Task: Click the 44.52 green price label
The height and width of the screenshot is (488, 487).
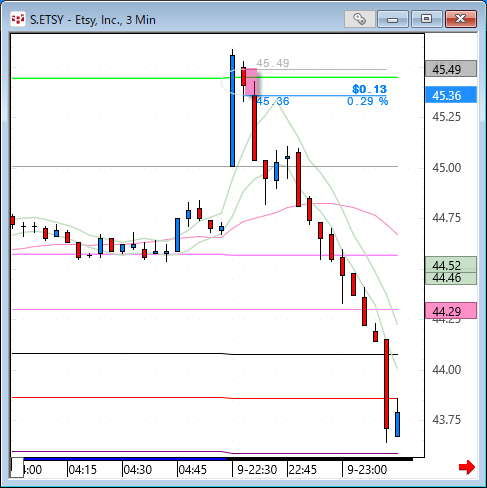Action: pyautogui.click(x=451, y=265)
